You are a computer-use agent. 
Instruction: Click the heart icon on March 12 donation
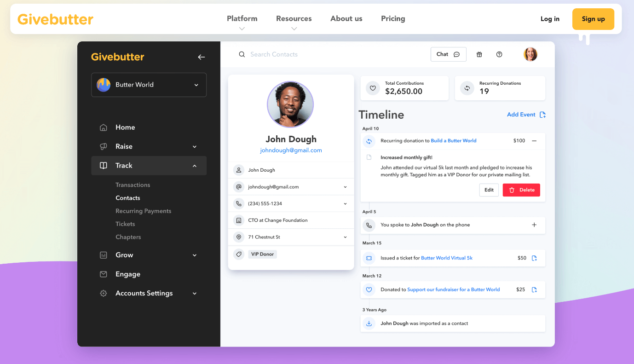coord(369,290)
